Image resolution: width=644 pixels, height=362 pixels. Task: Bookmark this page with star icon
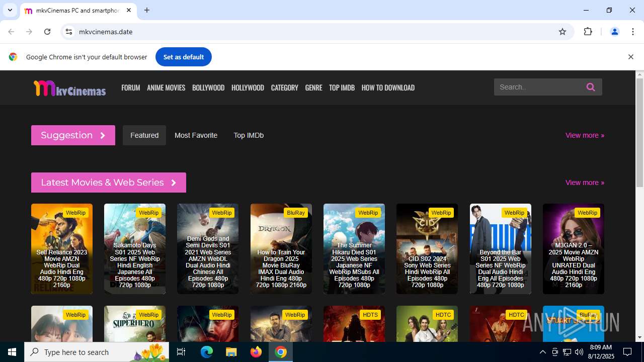coord(562,32)
